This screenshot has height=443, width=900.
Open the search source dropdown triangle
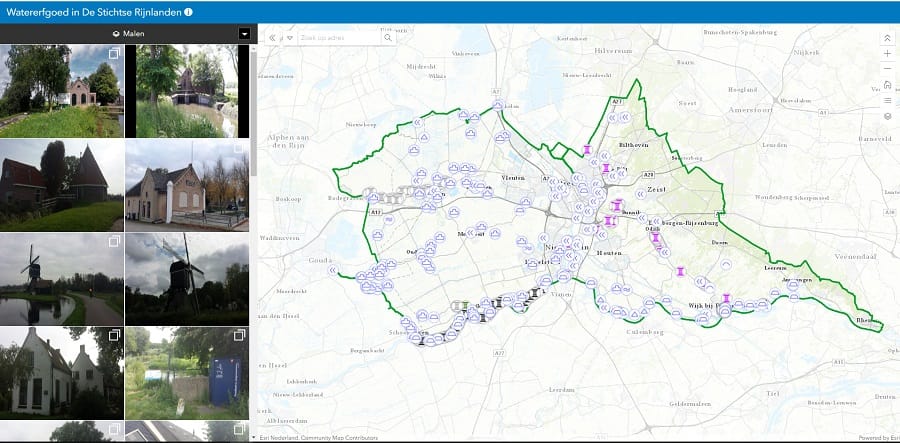coord(290,38)
